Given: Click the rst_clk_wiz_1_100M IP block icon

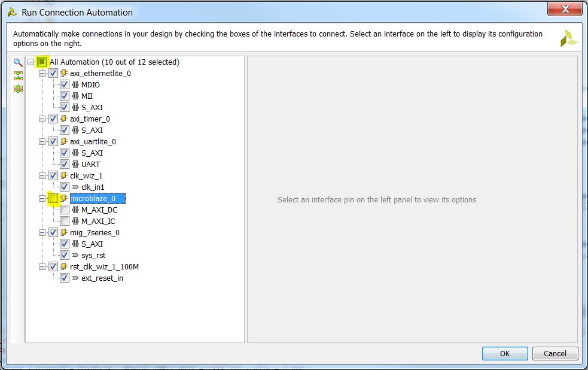Looking at the screenshot, I should 64,266.
